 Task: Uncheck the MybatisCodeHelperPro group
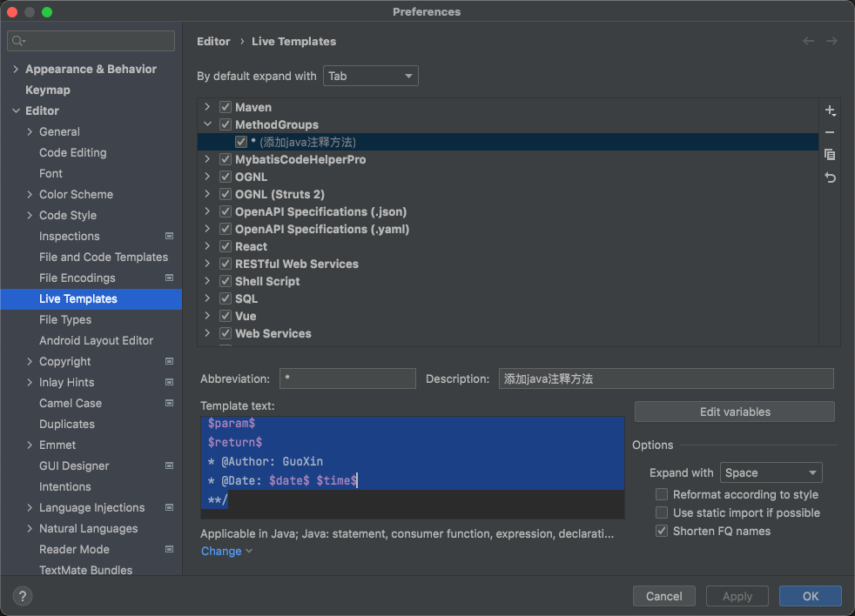click(x=226, y=160)
